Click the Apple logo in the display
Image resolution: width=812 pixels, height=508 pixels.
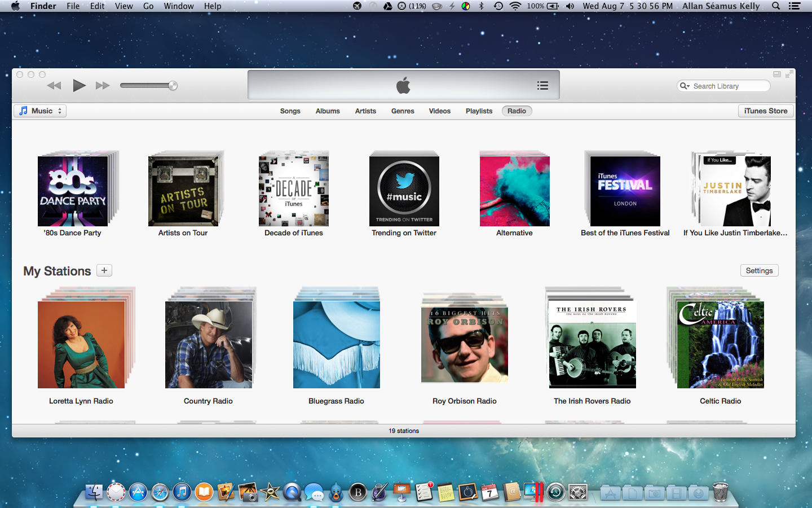click(x=403, y=86)
